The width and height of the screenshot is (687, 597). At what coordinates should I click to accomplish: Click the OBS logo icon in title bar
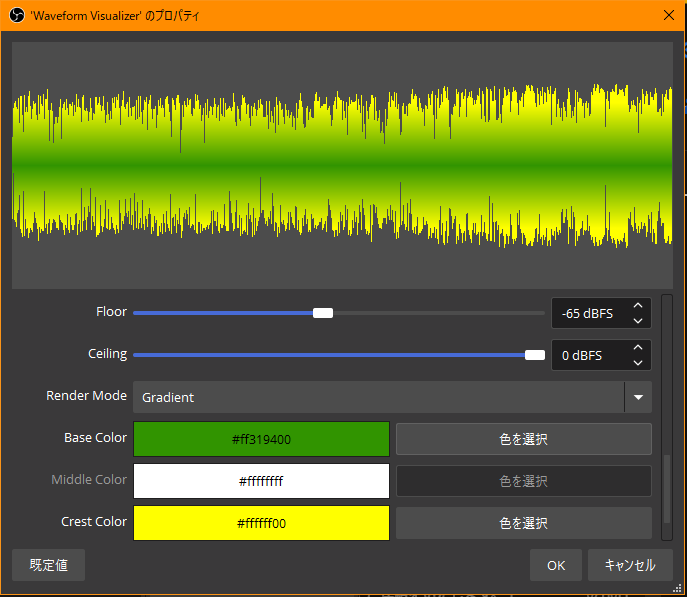point(16,14)
